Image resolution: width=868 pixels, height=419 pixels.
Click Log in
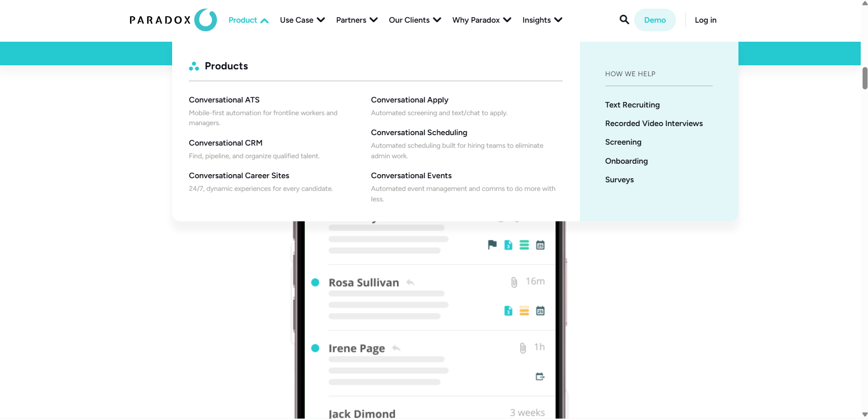point(705,20)
